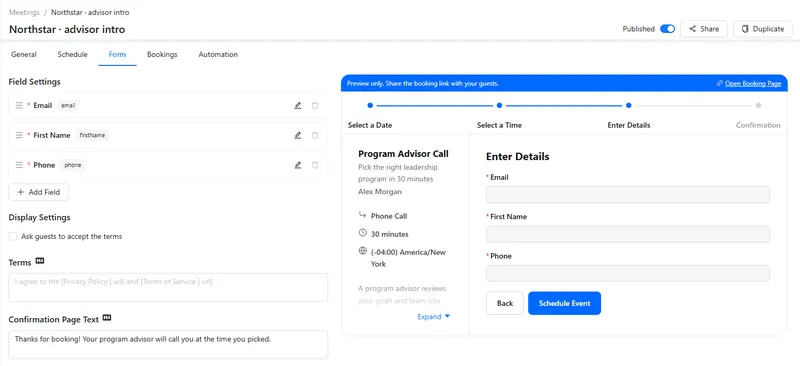
Task: Go to the Bookings tab
Action: pos(162,54)
